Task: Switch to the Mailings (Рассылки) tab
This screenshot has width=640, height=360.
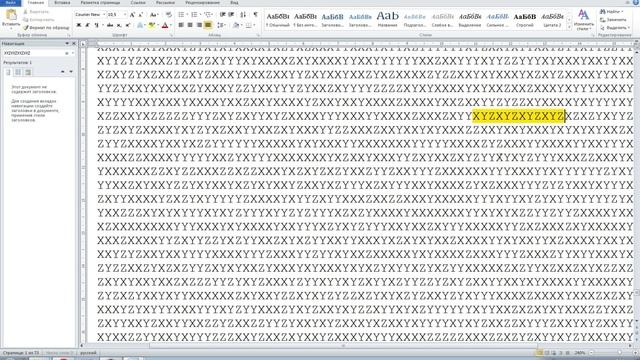Action: [165, 2]
